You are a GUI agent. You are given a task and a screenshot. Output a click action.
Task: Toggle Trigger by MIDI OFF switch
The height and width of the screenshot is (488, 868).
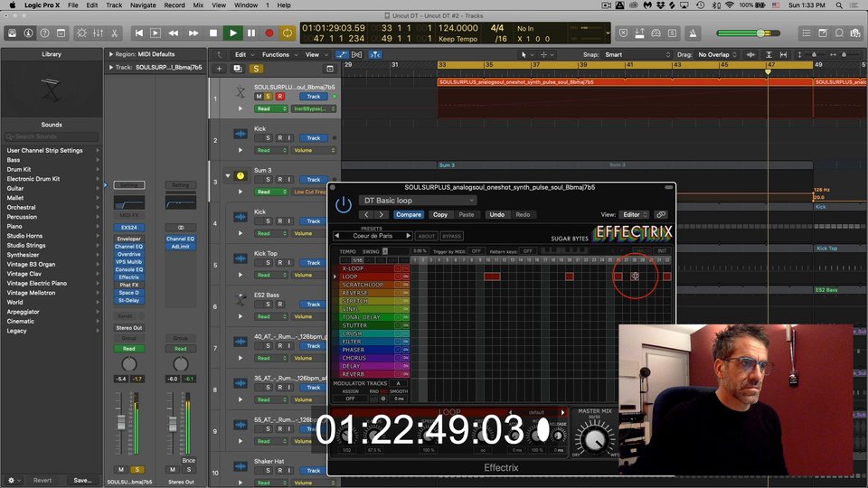(x=476, y=251)
